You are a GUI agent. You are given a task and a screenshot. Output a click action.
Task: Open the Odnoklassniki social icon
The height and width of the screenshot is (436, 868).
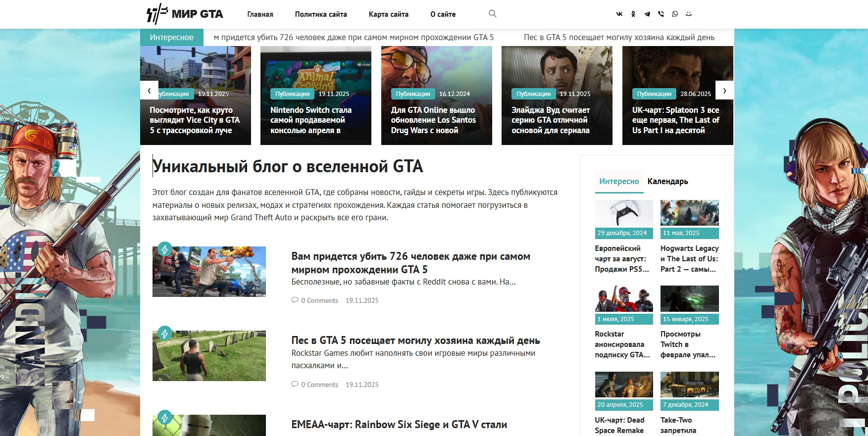tap(633, 14)
